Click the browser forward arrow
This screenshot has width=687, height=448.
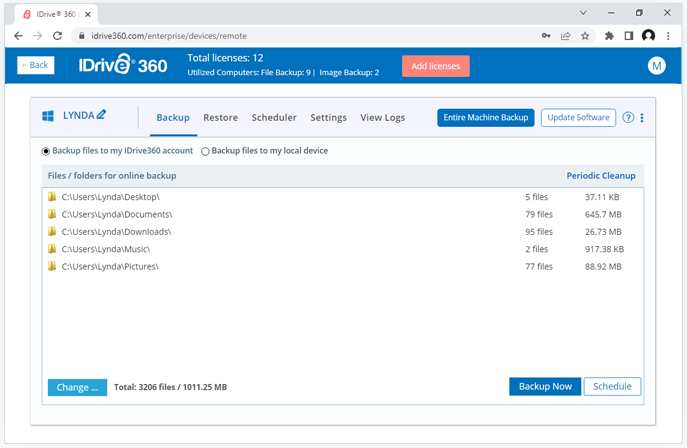38,36
